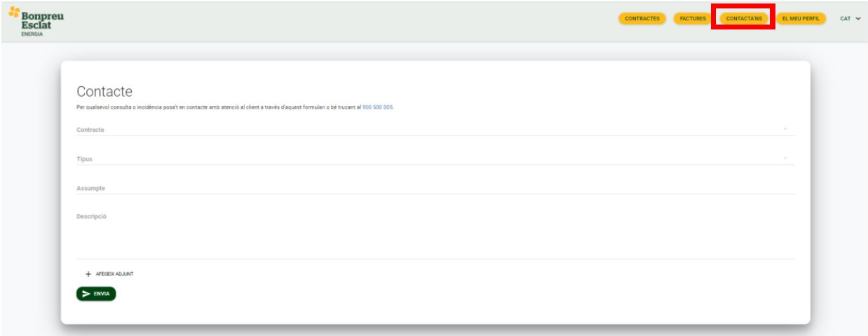Click the arrow at the Tipus field's end
Image resolution: width=868 pixels, height=336 pixels.
(785, 159)
